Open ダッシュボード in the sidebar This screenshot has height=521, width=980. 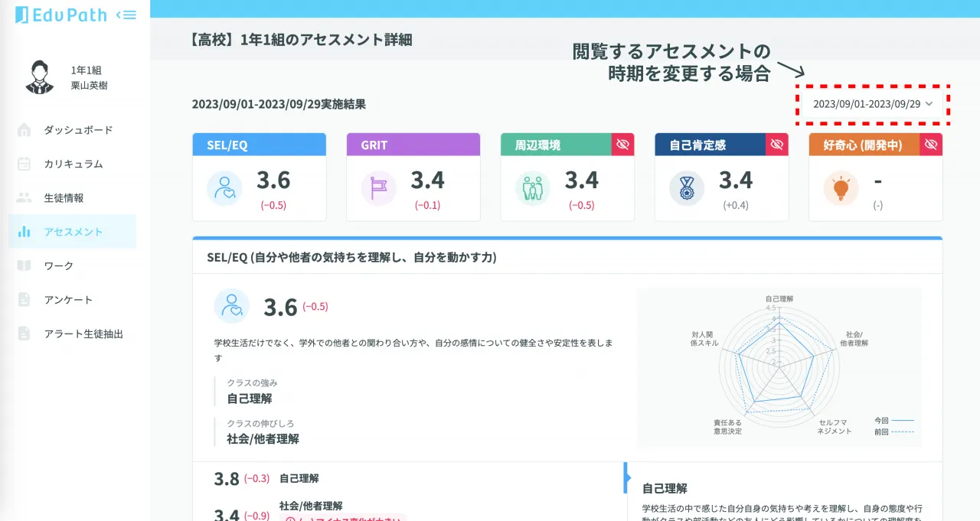point(73,130)
